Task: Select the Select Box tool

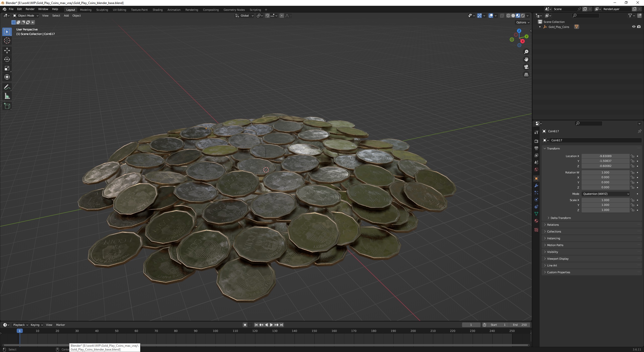Action: (x=7, y=32)
